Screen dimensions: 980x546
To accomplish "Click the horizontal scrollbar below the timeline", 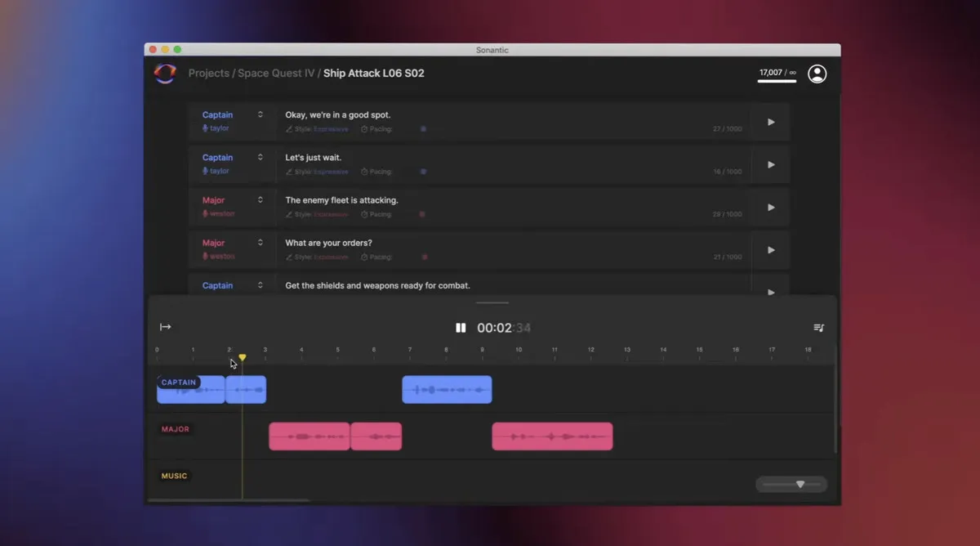I will coord(229,500).
